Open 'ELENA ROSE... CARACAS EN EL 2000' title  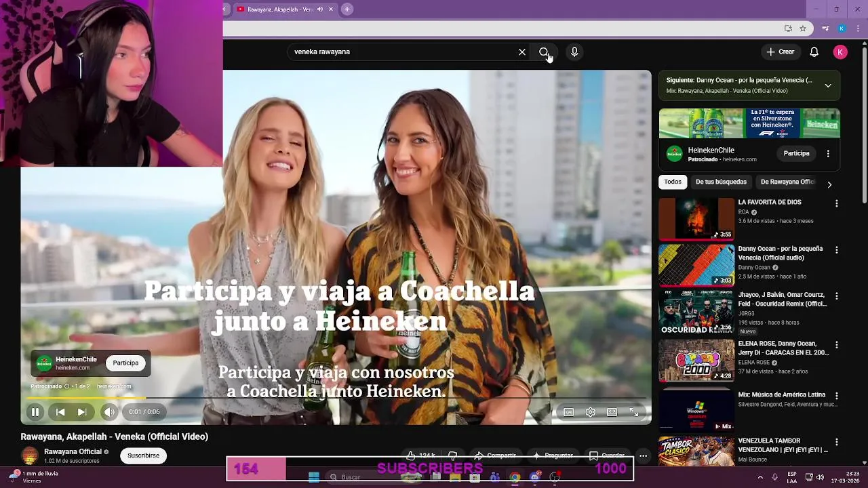783,348
